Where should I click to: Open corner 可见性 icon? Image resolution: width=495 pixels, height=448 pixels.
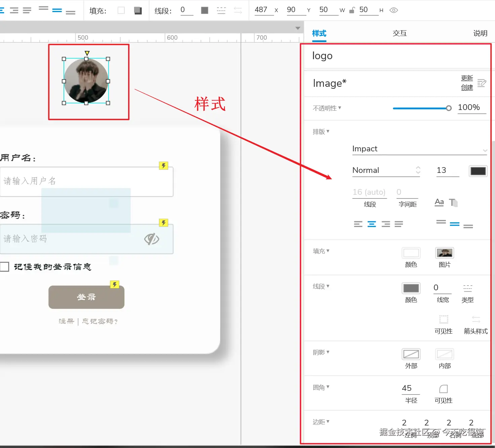pyautogui.click(x=444, y=389)
